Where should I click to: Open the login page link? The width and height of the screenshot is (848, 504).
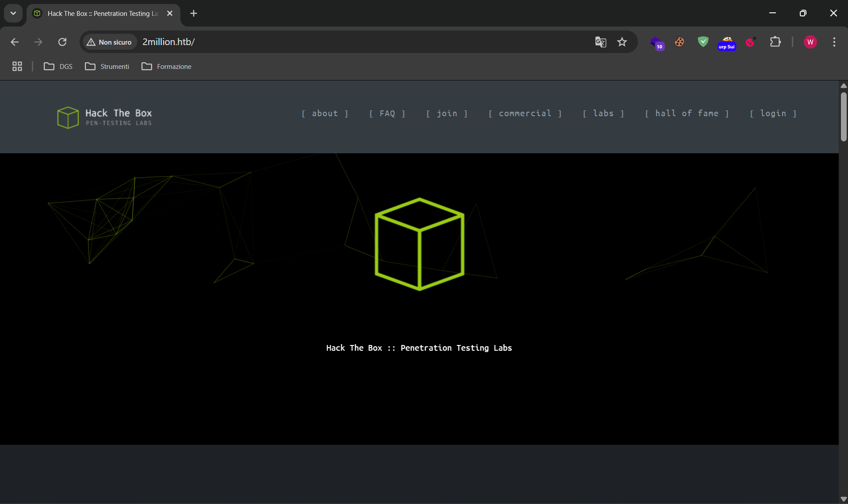coord(773,114)
